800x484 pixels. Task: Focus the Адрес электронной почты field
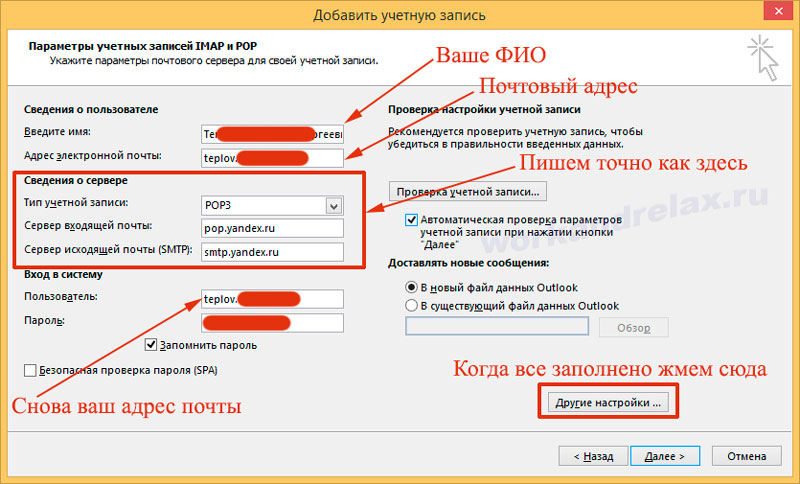271,156
